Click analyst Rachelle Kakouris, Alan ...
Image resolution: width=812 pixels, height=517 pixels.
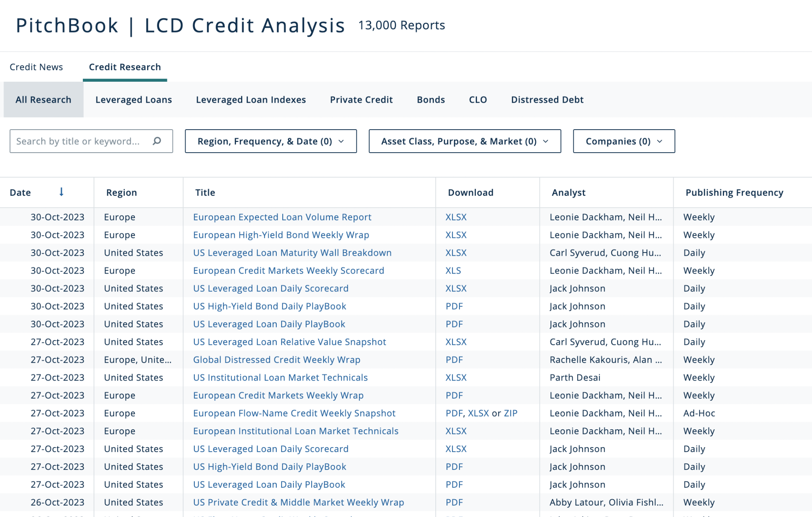tap(606, 360)
